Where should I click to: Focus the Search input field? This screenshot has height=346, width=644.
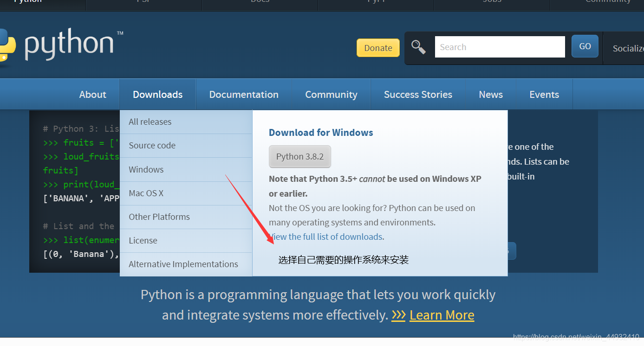point(500,47)
